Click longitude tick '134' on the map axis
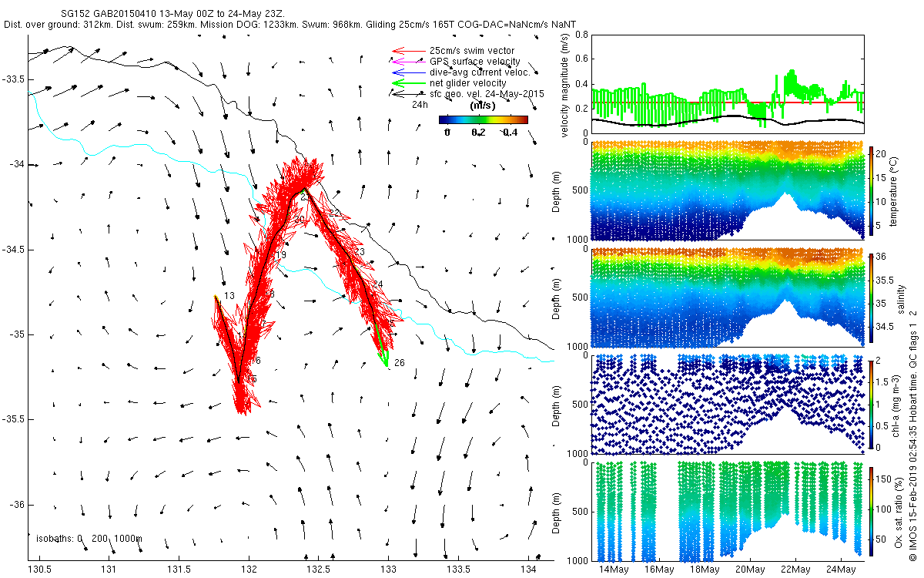 tap(529, 569)
